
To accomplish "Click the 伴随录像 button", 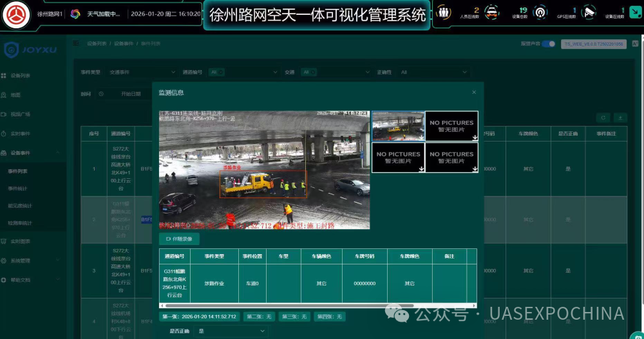I will (x=179, y=239).
